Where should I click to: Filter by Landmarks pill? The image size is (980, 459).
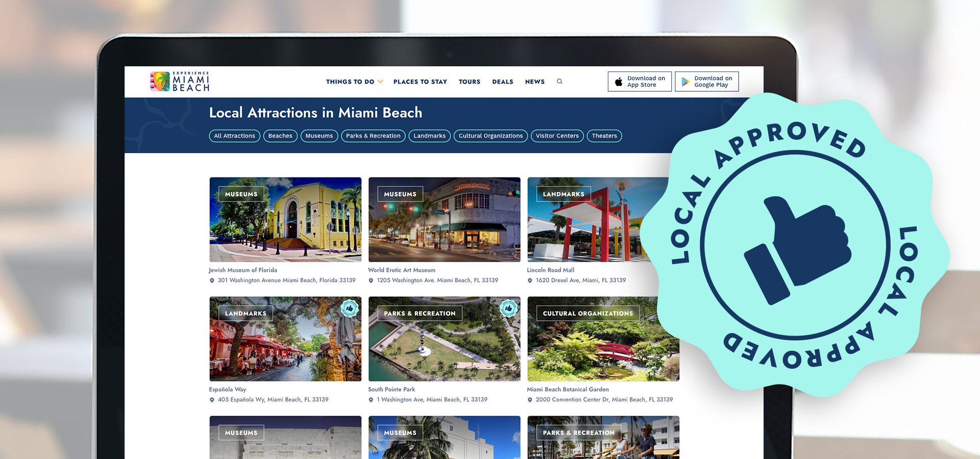click(x=429, y=136)
